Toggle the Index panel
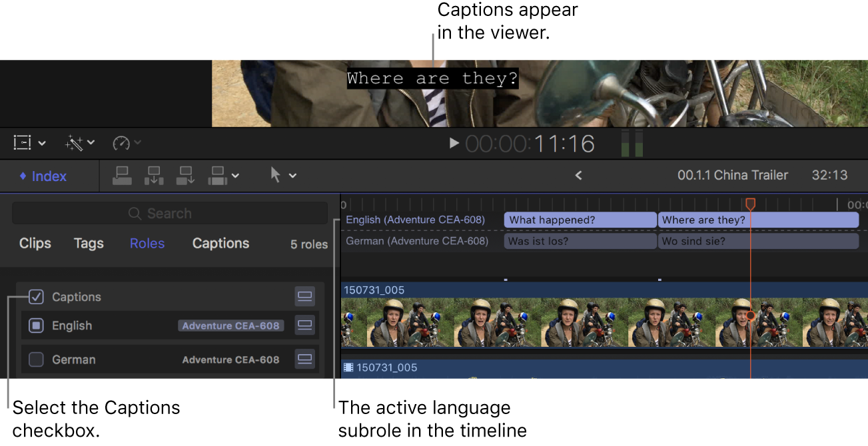The image size is (868, 446). click(43, 175)
